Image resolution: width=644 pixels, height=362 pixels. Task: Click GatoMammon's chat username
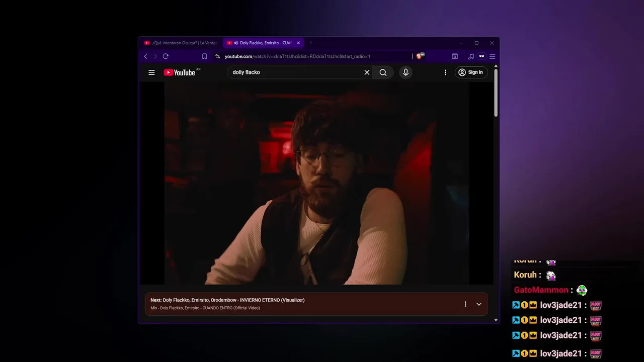(541, 290)
